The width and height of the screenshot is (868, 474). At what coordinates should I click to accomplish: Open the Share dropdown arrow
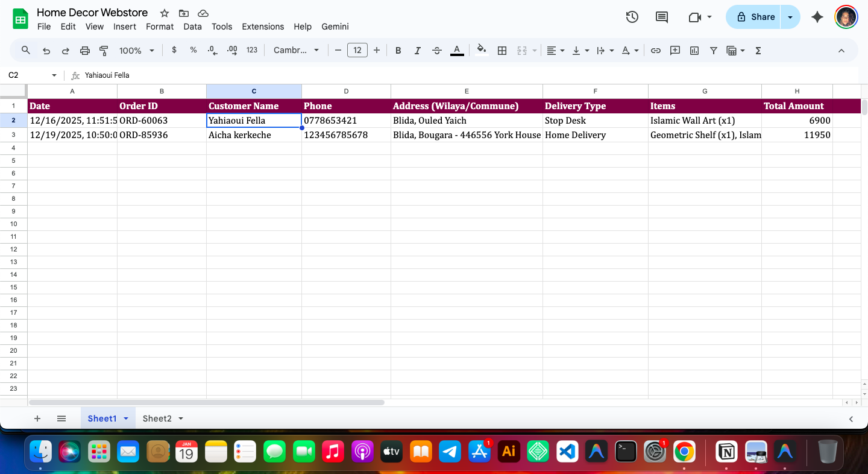coord(790,17)
